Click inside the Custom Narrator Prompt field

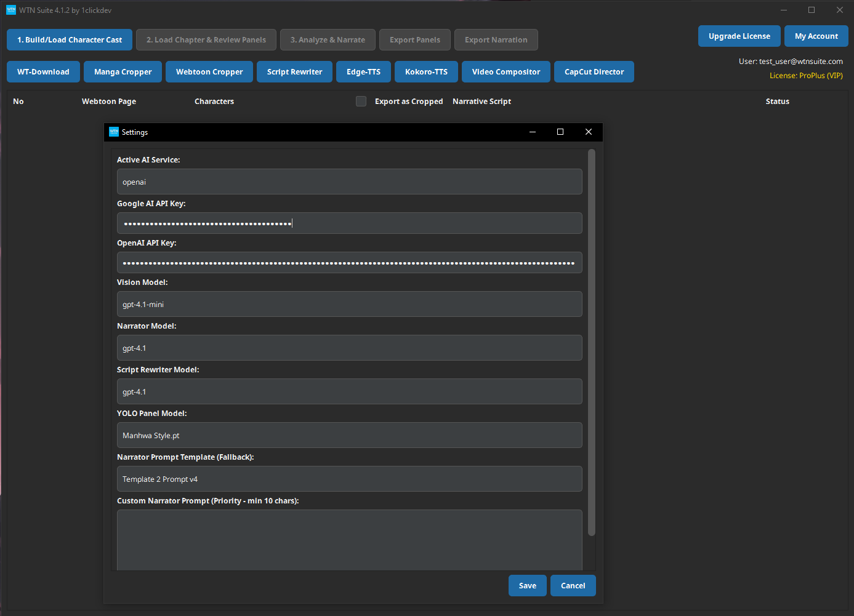[x=349, y=540]
